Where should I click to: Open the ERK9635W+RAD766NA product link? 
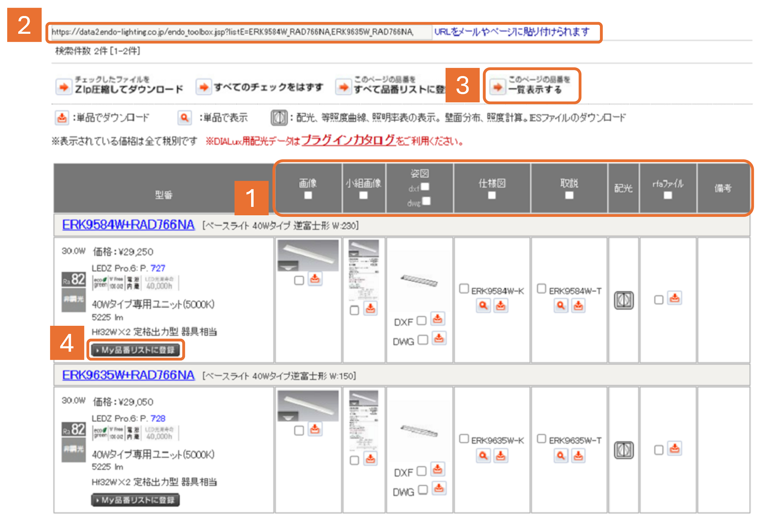pos(128,375)
